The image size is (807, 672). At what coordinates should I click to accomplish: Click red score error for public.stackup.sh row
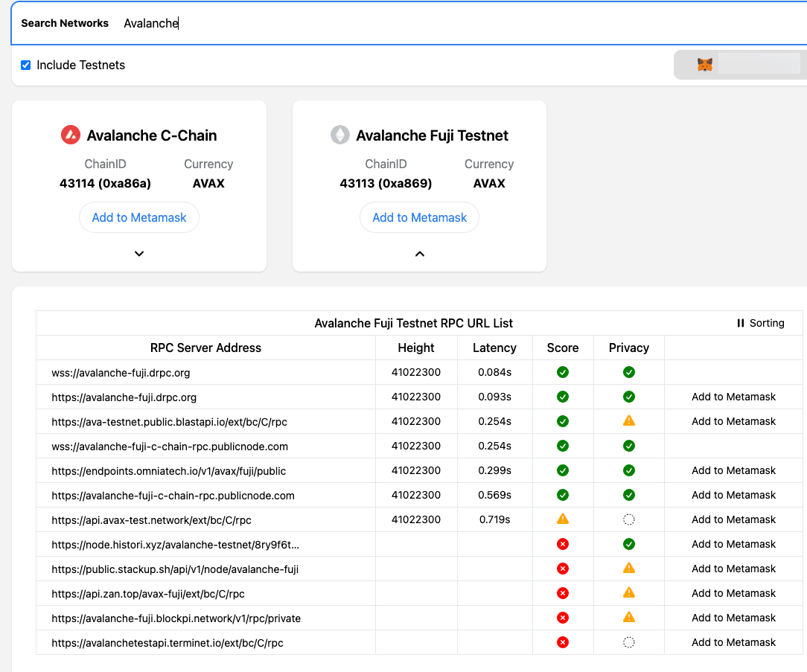(x=563, y=569)
